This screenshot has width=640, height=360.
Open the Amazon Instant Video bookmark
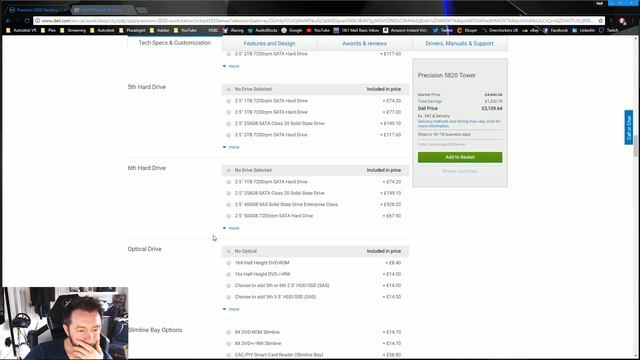coord(405,30)
